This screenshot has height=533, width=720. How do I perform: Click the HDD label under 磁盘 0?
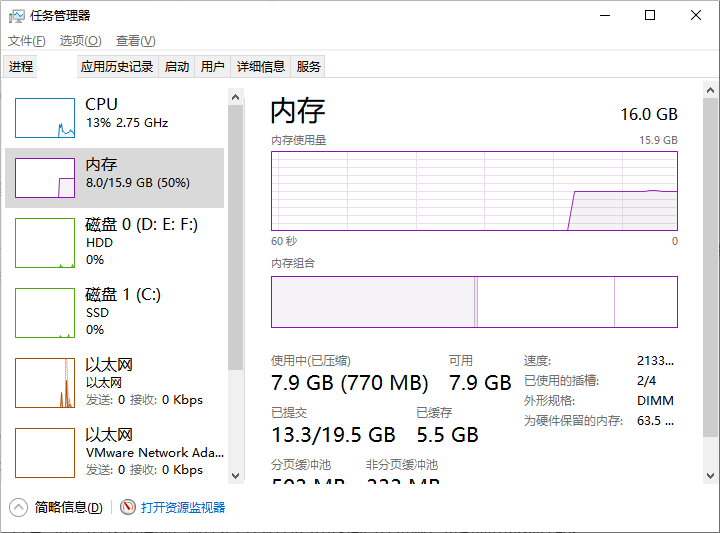pyautogui.click(x=99, y=243)
